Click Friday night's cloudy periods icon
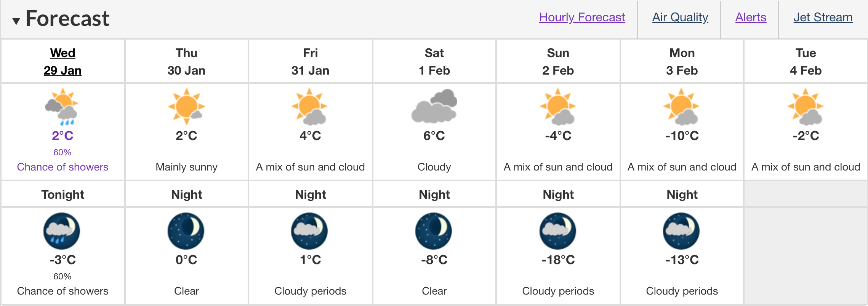868x306 pixels. point(309,231)
